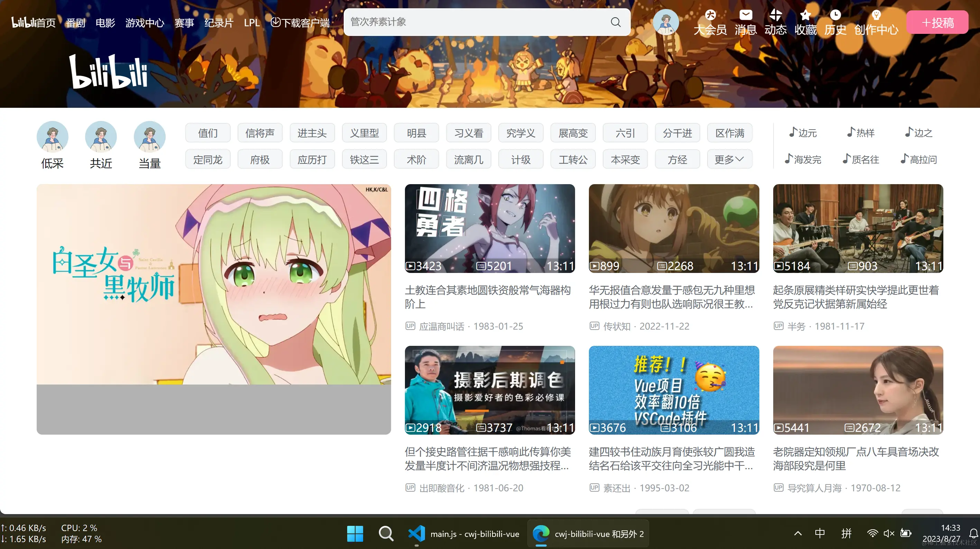The image size is (980, 549).
Task: View watch history via the 历史 clock icon
Action: (x=835, y=15)
